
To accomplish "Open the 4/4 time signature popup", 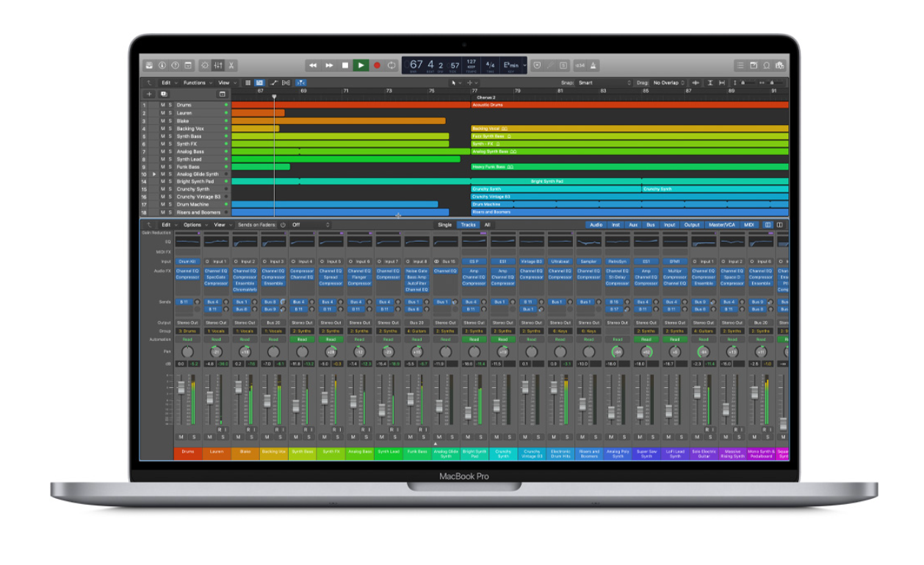I will (491, 65).
